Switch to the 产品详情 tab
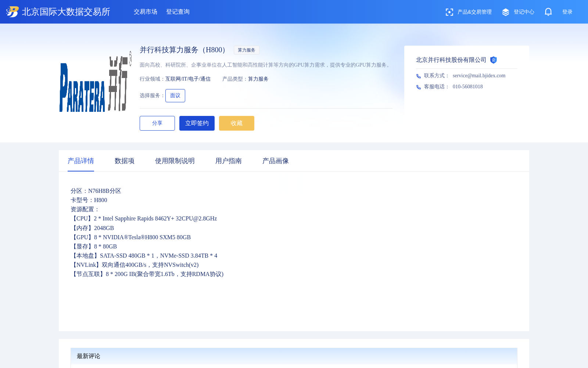The height and width of the screenshot is (368, 588). (x=81, y=161)
